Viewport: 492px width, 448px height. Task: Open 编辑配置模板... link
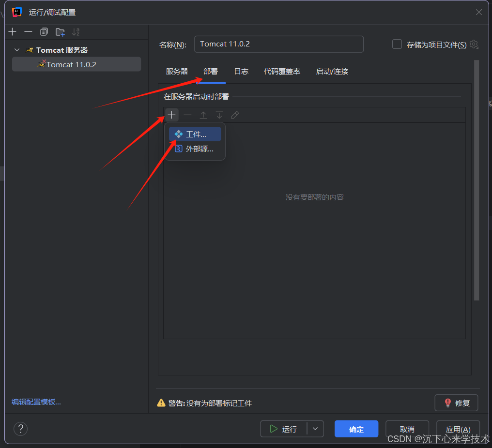click(36, 402)
